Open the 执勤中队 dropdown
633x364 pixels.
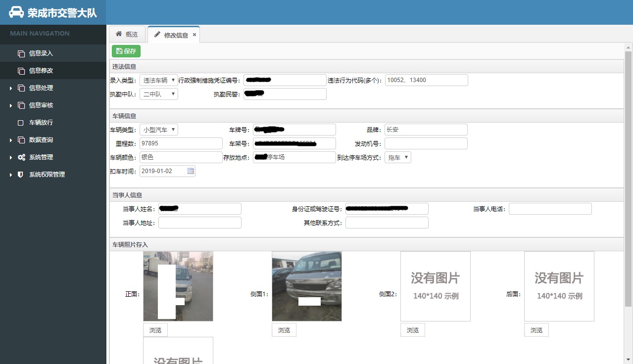[x=159, y=94]
